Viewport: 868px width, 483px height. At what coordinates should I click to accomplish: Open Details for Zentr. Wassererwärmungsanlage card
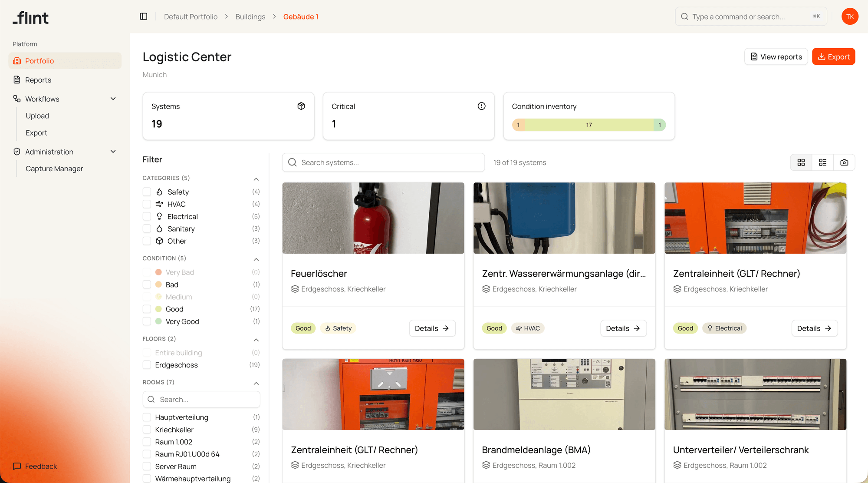click(623, 328)
